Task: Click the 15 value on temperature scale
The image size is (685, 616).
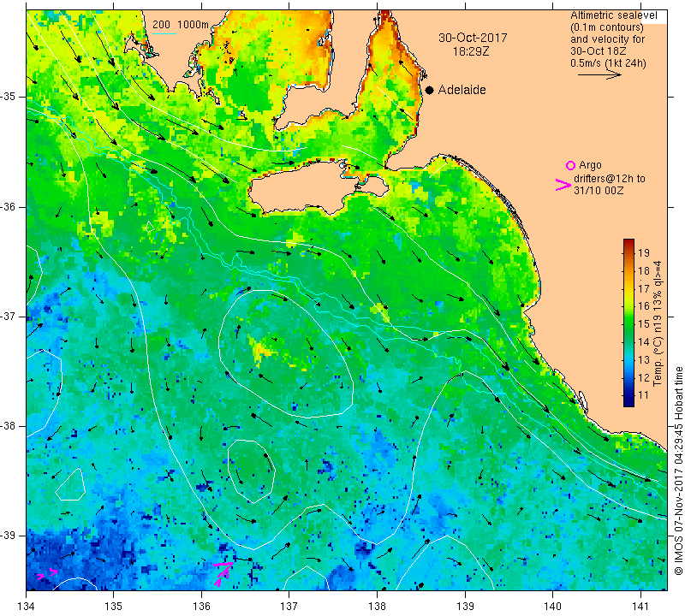Action: pyautogui.click(x=644, y=324)
